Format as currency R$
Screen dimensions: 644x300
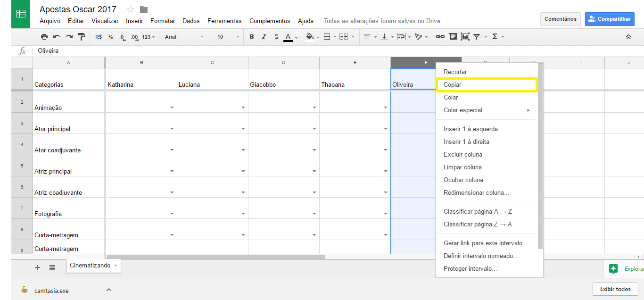(x=99, y=37)
